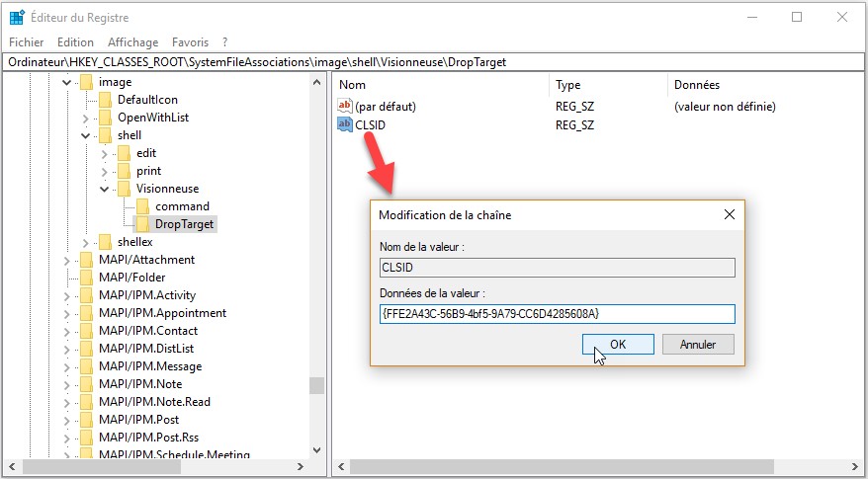The height and width of the screenshot is (479, 868).
Task: Click the Registry Editor app icon in title bar
Action: (17, 18)
